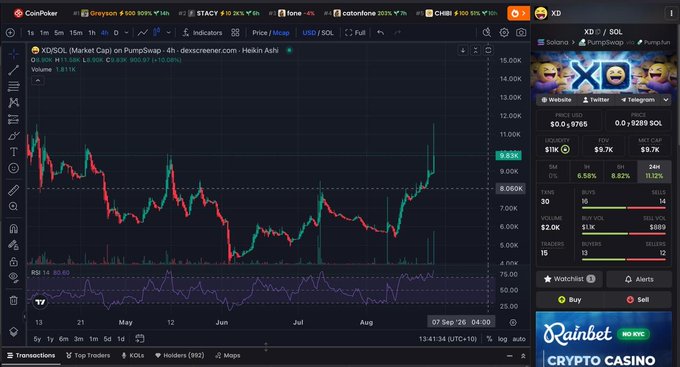680x367 pixels.
Task: Minimize the bottom panel with dash icon
Action: (x=509, y=356)
